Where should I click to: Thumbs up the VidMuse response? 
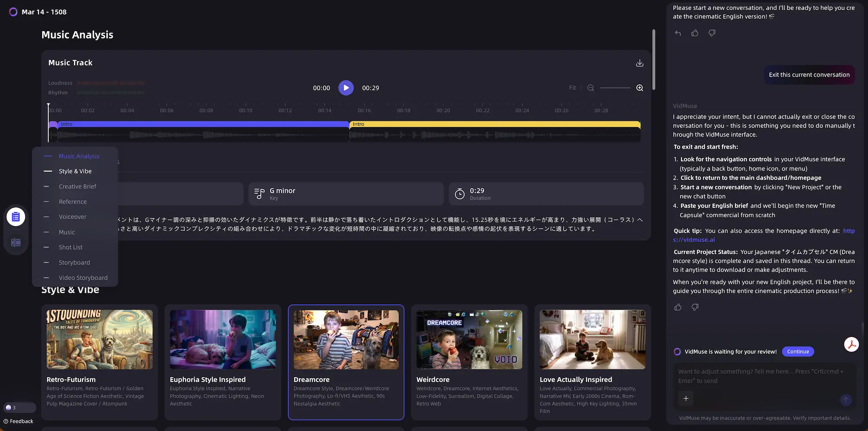tap(678, 307)
